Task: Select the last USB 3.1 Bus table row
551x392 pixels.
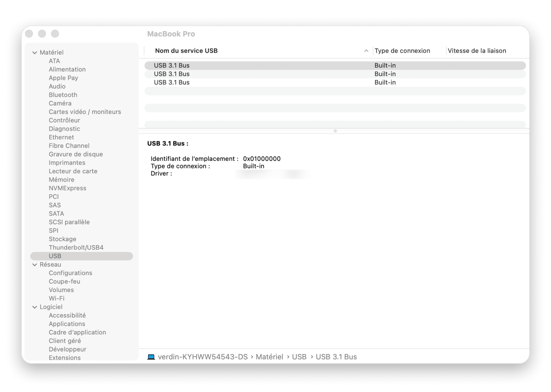Action: (335, 83)
